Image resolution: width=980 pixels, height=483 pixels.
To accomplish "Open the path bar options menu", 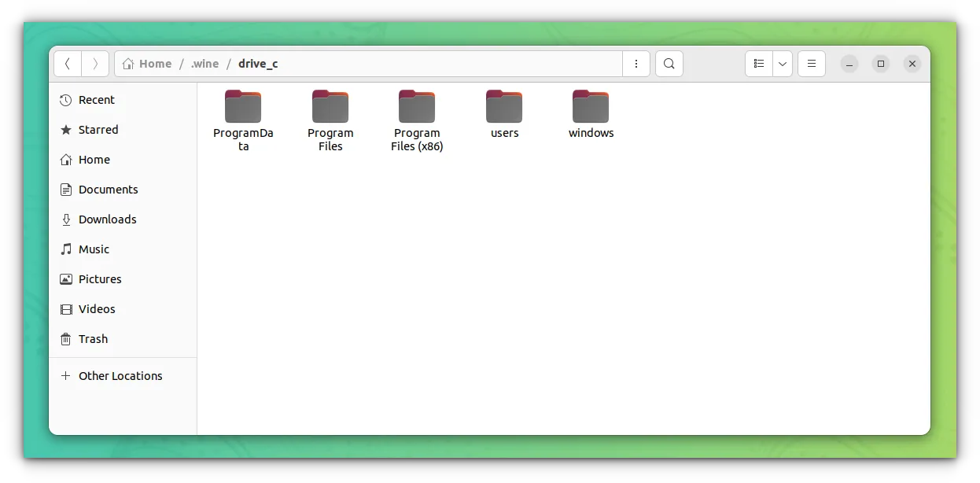I will click(636, 64).
